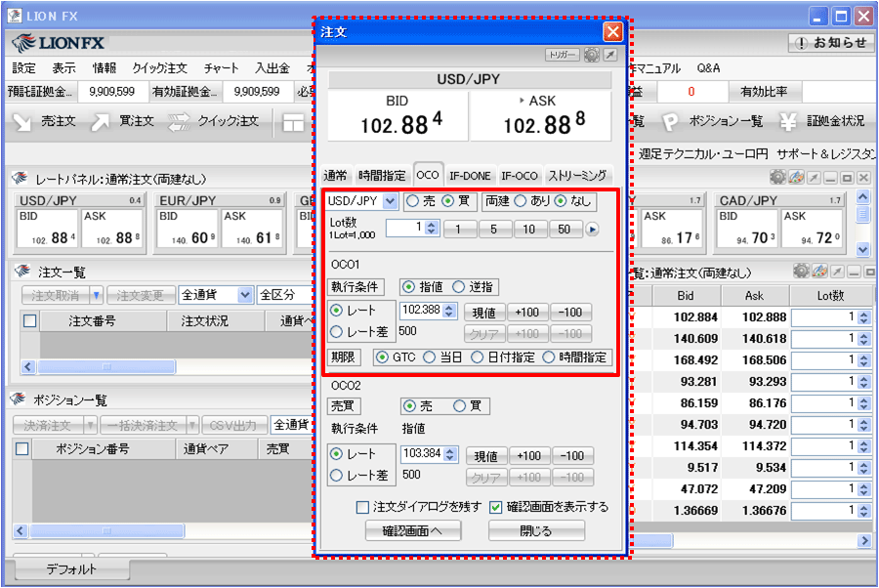The image size is (879, 588).
Task: Click palette icon above the Lot数 column
Action: tap(819, 272)
